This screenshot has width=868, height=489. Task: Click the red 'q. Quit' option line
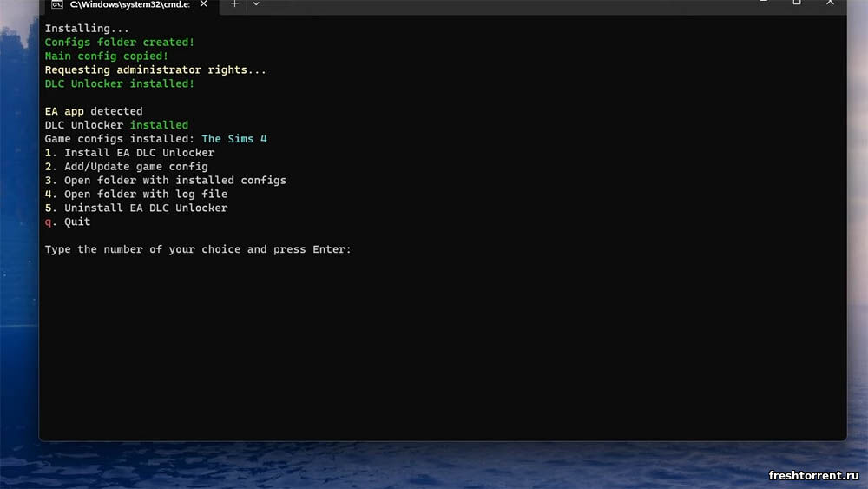coord(68,222)
